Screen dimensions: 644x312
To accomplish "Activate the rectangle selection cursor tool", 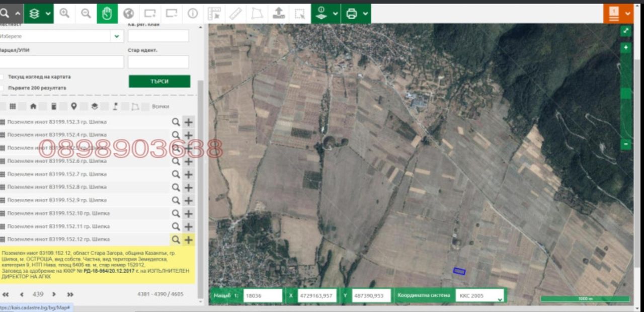I will pos(300,14).
